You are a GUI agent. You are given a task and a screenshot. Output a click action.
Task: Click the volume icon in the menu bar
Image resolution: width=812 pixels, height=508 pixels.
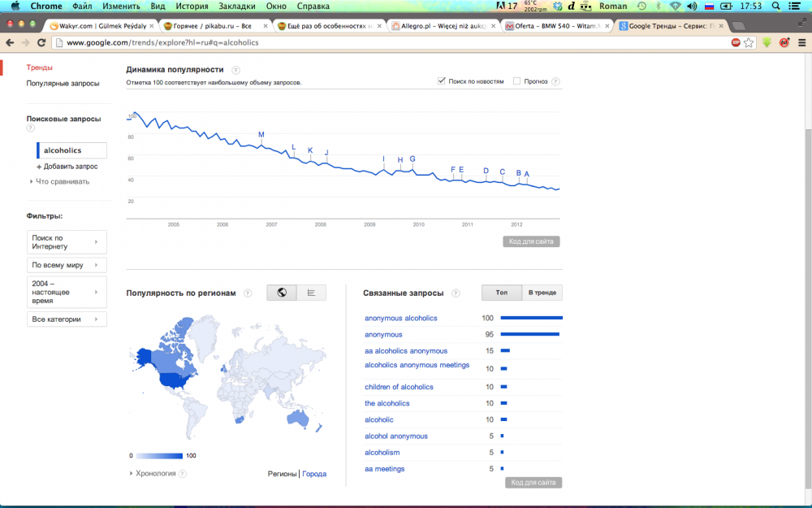[x=692, y=7]
